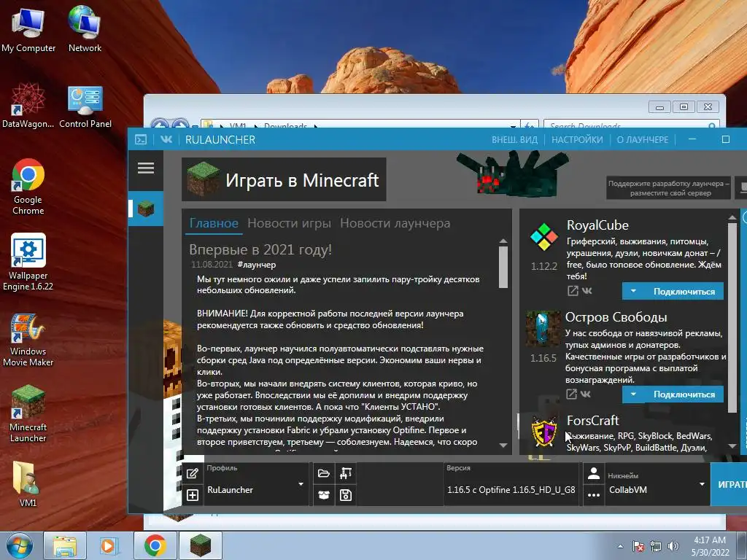Connect to Остров Свободы via Подключиться
The height and width of the screenshot is (560, 747).
[684, 394]
